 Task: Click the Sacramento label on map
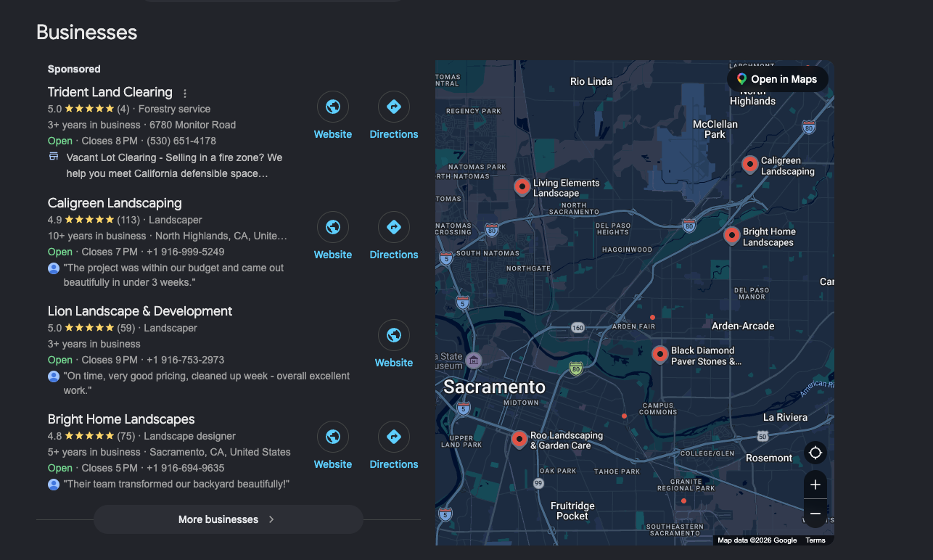coord(494,387)
